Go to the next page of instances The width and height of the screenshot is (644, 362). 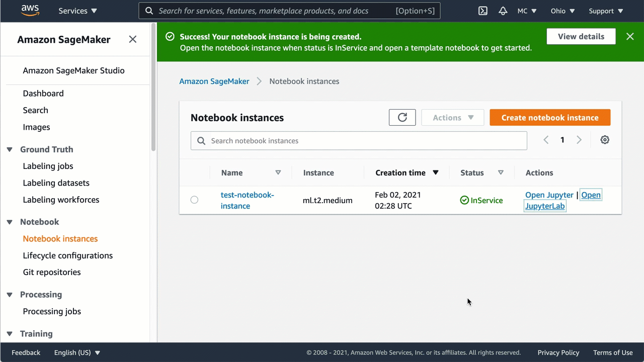[x=579, y=140]
